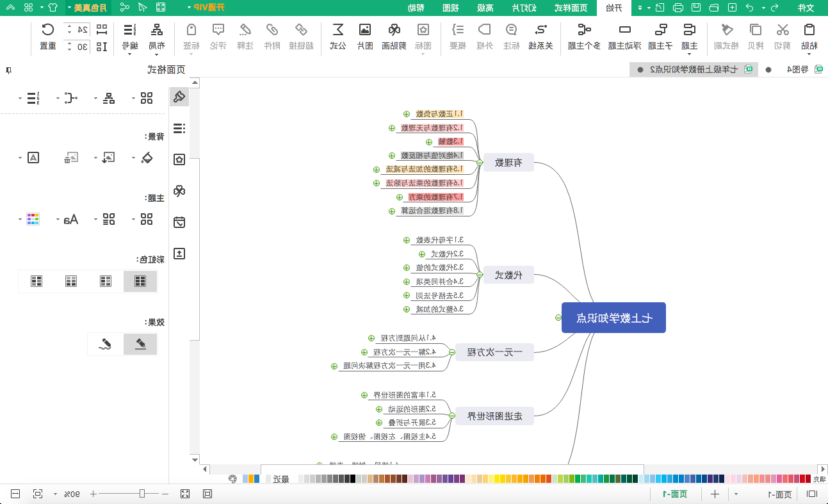
Task: Click the 月色真美 account name
Action: click(x=91, y=8)
